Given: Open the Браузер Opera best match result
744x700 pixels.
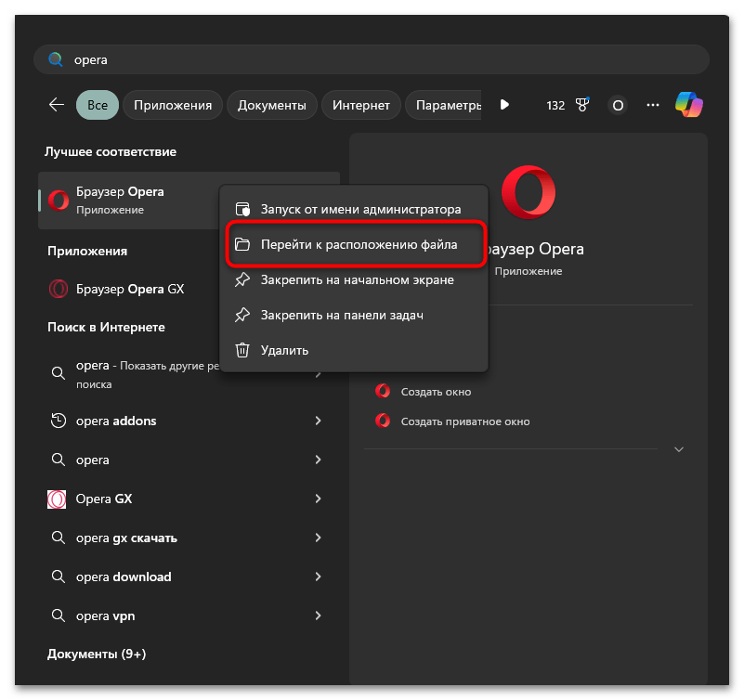Looking at the screenshot, I should 129,201.
